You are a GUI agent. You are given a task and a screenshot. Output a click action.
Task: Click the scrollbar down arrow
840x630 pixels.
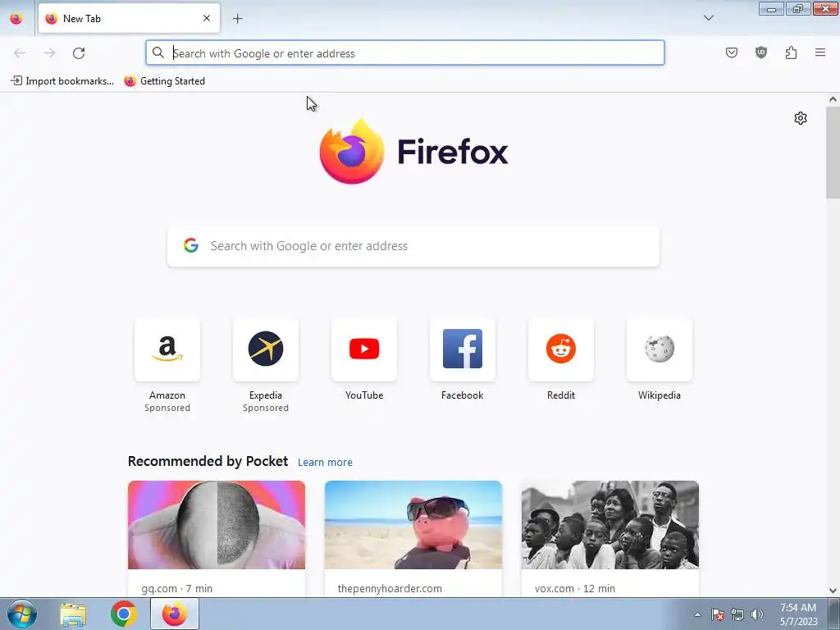coord(833,591)
